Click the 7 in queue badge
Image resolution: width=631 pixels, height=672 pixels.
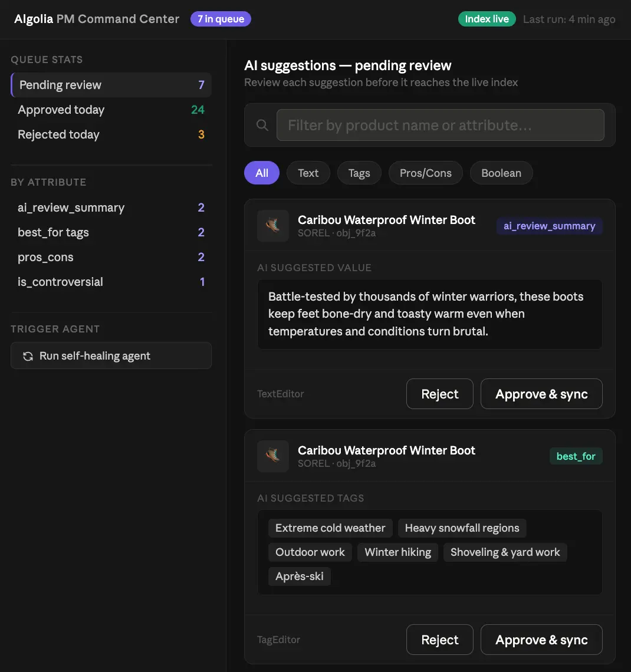(221, 19)
